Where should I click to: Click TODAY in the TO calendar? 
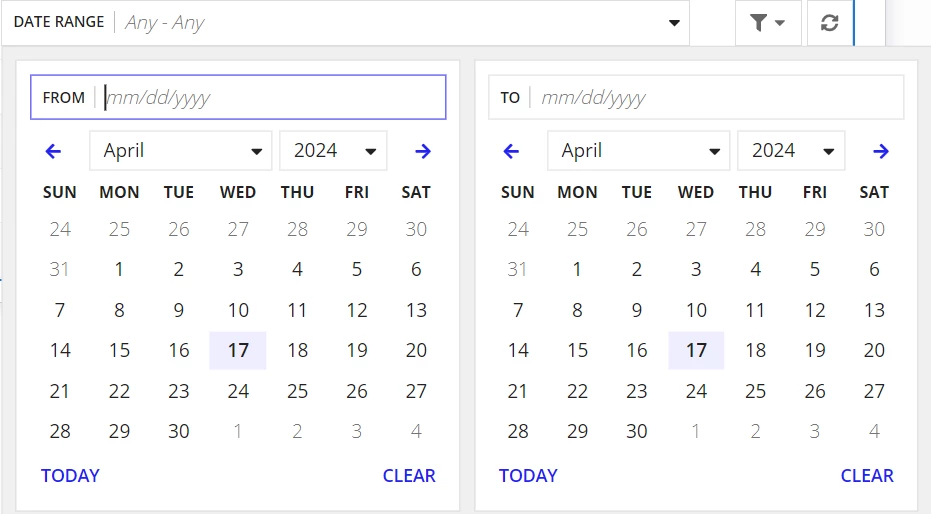(528, 475)
